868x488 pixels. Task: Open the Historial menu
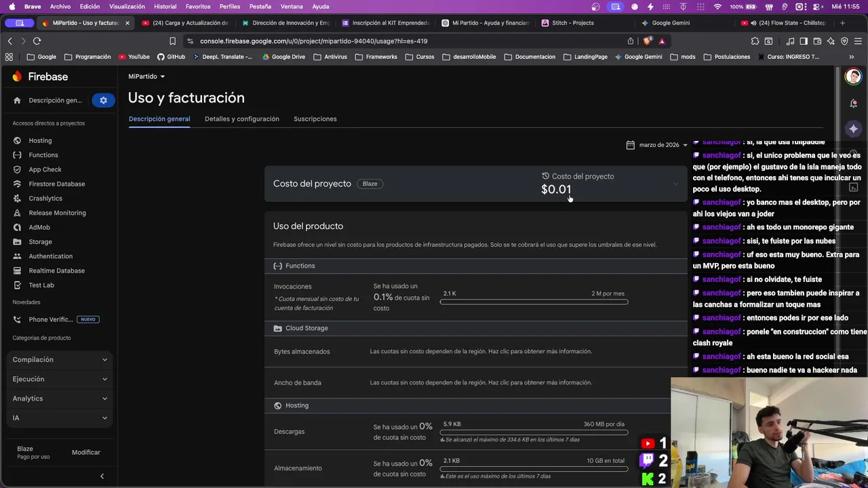point(165,6)
